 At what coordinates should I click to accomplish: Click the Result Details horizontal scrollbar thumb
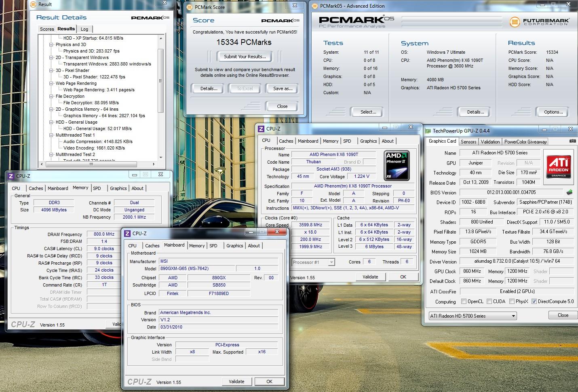tap(91, 164)
